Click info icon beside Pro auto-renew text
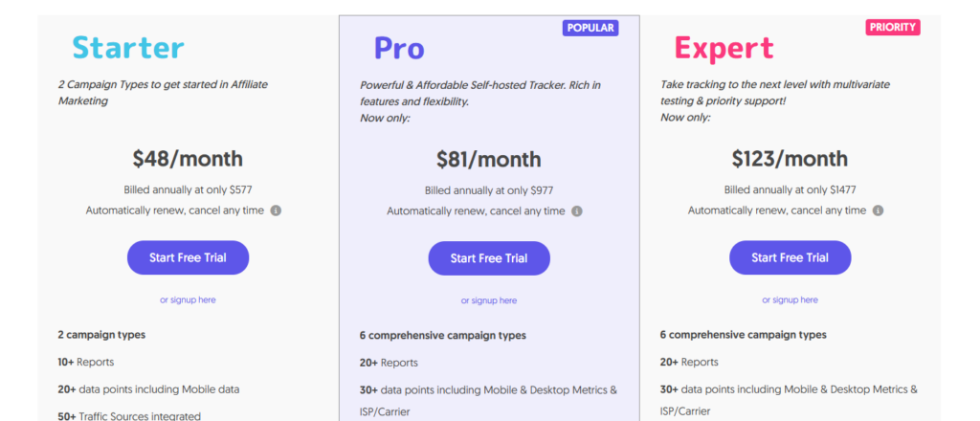Screen dimensions: 980x421 tap(577, 211)
